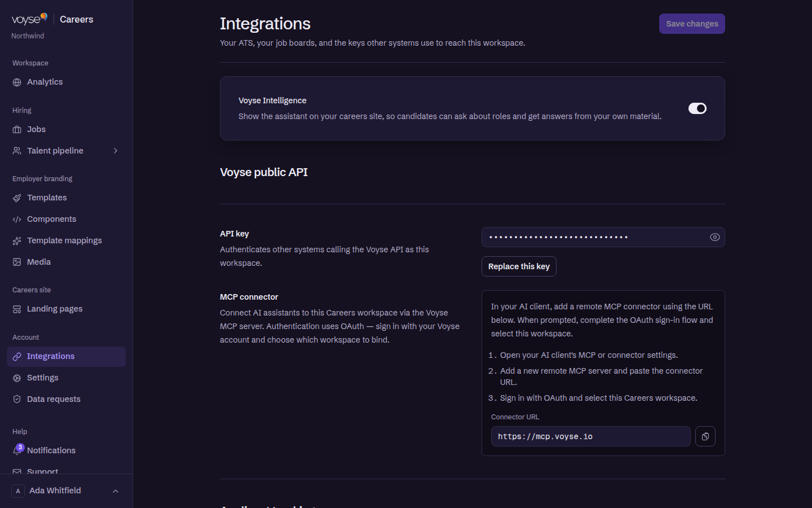Click the Connector URL label
The height and width of the screenshot is (508, 812).
[515, 417]
